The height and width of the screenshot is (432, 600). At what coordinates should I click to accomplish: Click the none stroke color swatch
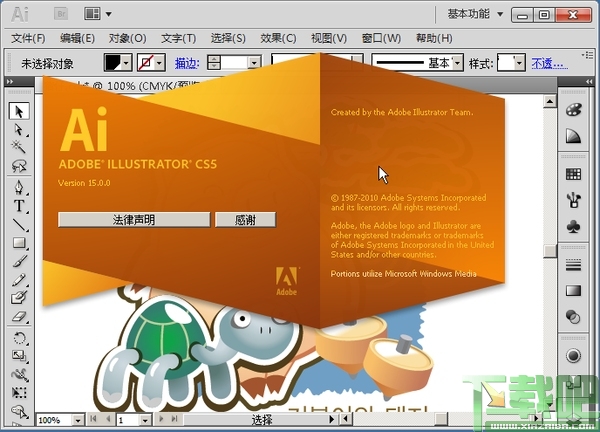(146, 62)
